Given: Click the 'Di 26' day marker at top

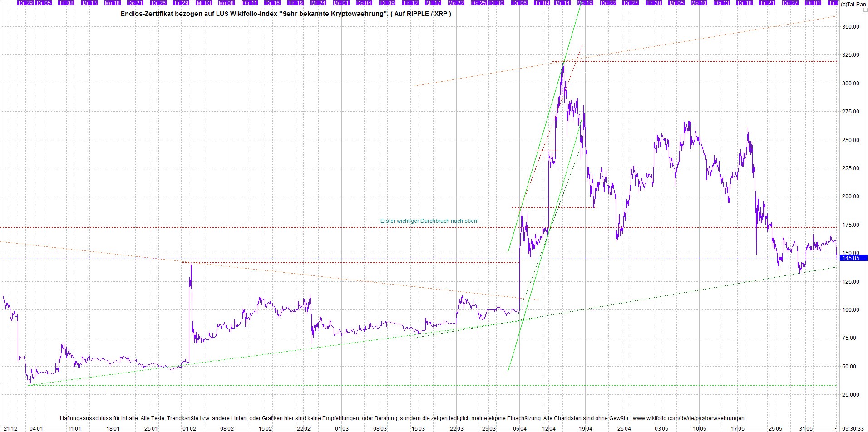Looking at the screenshot, I should pyautogui.click(x=158, y=3).
